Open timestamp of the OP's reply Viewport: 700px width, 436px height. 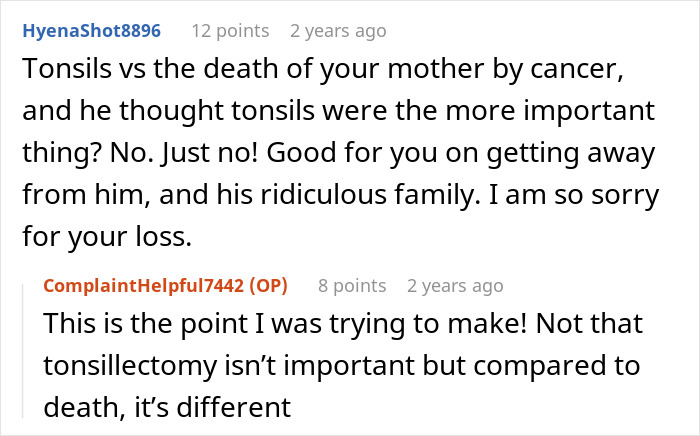tap(454, 285)
